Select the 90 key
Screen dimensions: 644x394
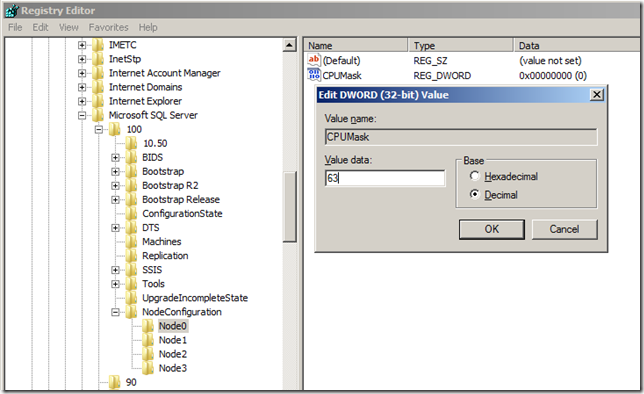coord(131,382)
